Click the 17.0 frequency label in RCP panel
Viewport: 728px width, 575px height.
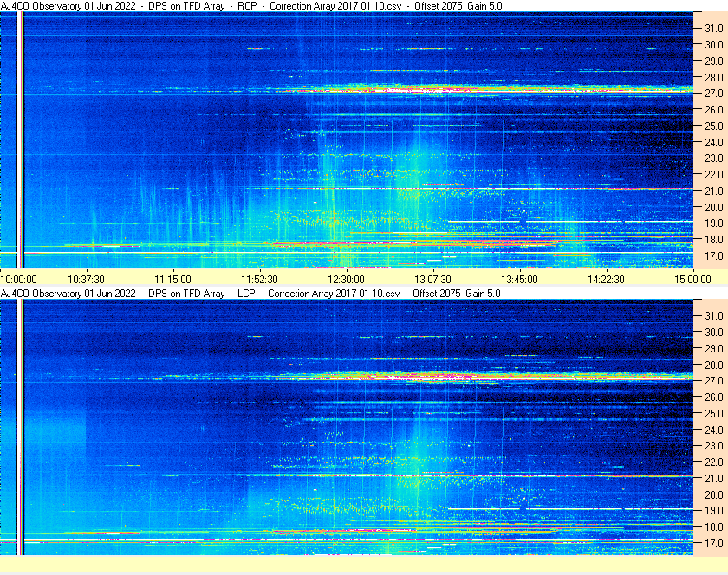tap(714, 255)
